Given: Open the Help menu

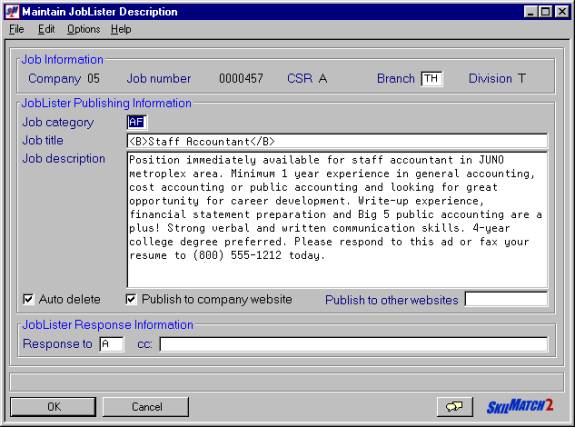Looking at the screenshot, I should click(x=121, y=29).
